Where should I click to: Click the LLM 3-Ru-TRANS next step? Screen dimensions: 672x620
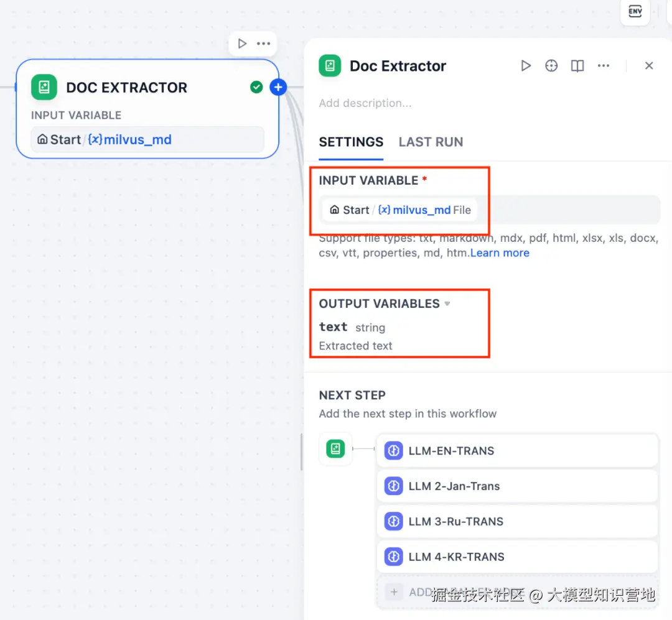(x=517, y=522)
